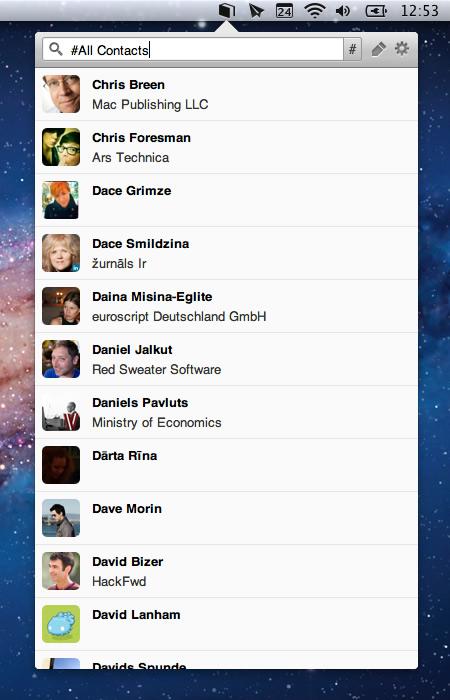Click Dace Smildzina's avatar thumbnail
This screenshot has width=450, height=700.
coord(61,253)
